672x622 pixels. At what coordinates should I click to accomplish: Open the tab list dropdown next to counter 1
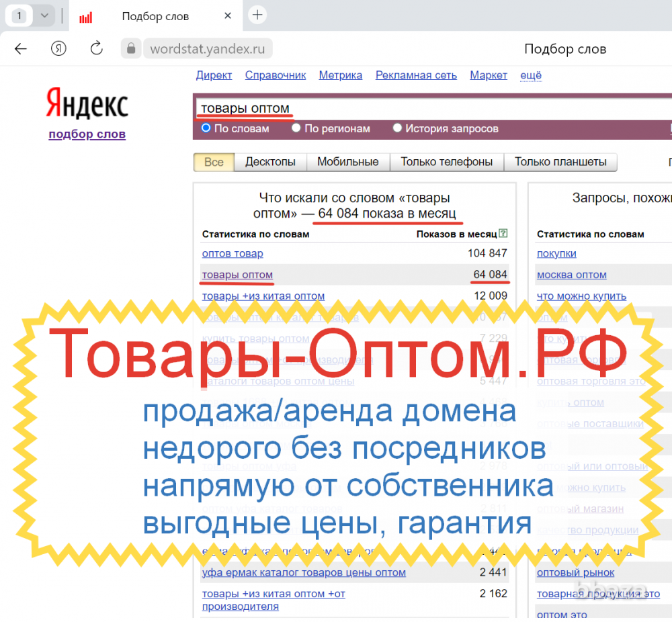click(44, 15)
